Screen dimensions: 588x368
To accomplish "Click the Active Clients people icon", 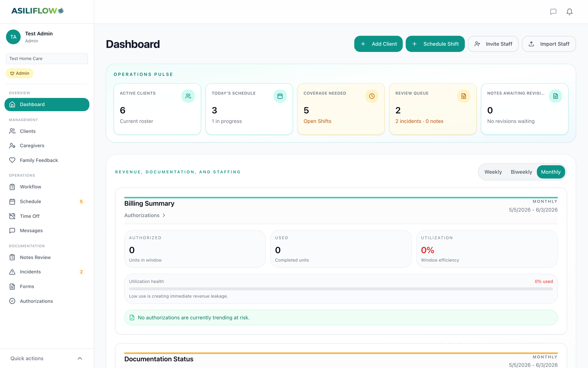I will tap(188, 96).
